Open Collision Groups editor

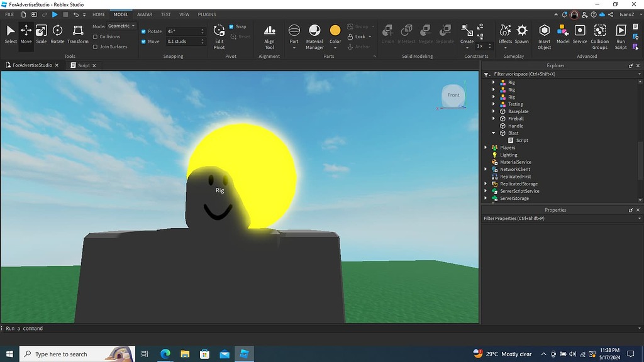click(x=599, y=35)
